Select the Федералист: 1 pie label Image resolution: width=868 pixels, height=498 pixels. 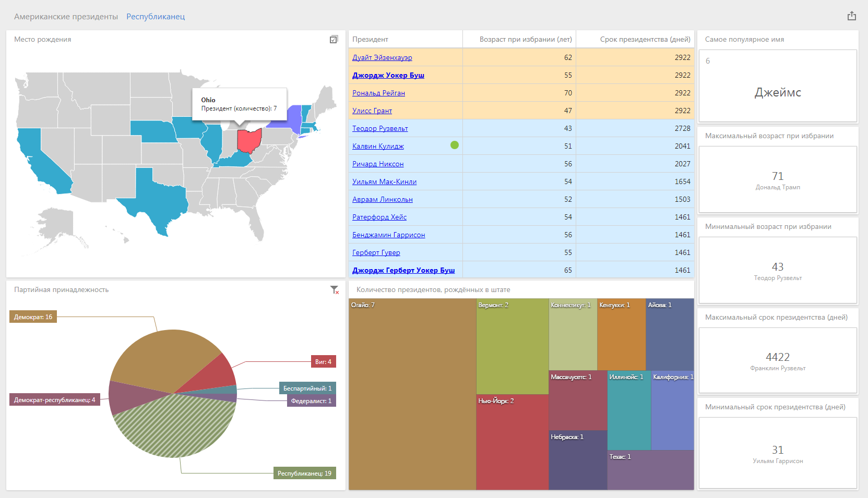312,401
